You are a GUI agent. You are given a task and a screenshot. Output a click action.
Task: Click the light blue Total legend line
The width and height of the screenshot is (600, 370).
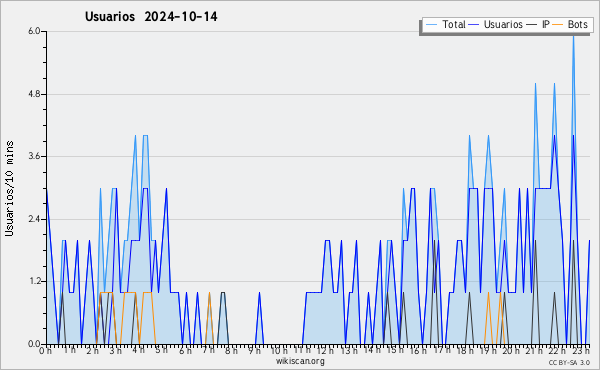coord(431,24)
